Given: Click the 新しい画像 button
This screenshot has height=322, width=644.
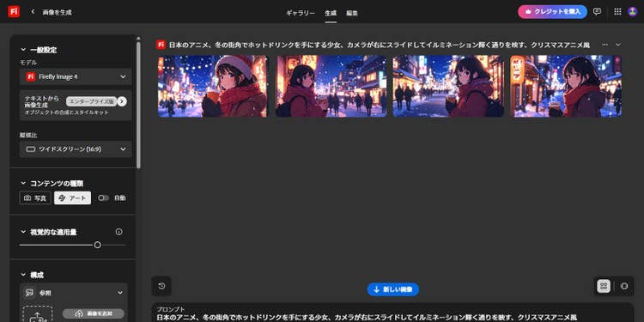Looking at the screenshot, I should coord(393,289).
